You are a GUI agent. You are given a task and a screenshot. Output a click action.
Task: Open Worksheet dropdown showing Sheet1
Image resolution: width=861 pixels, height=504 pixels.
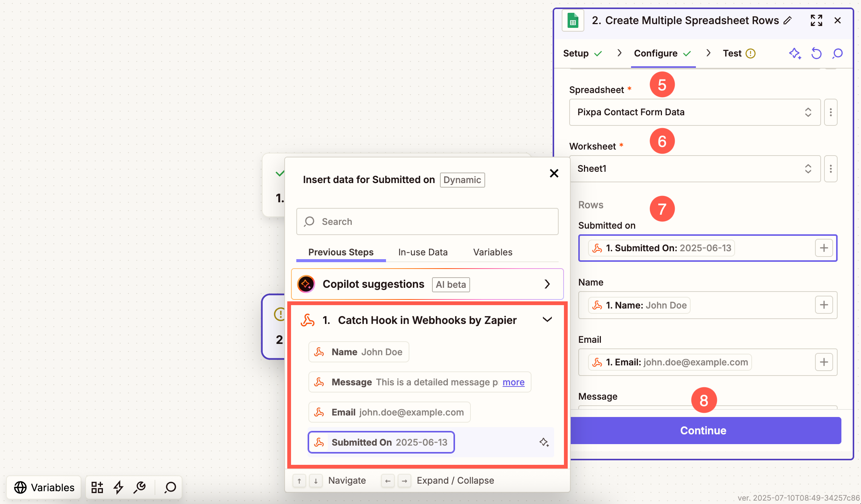pos(694,169)
